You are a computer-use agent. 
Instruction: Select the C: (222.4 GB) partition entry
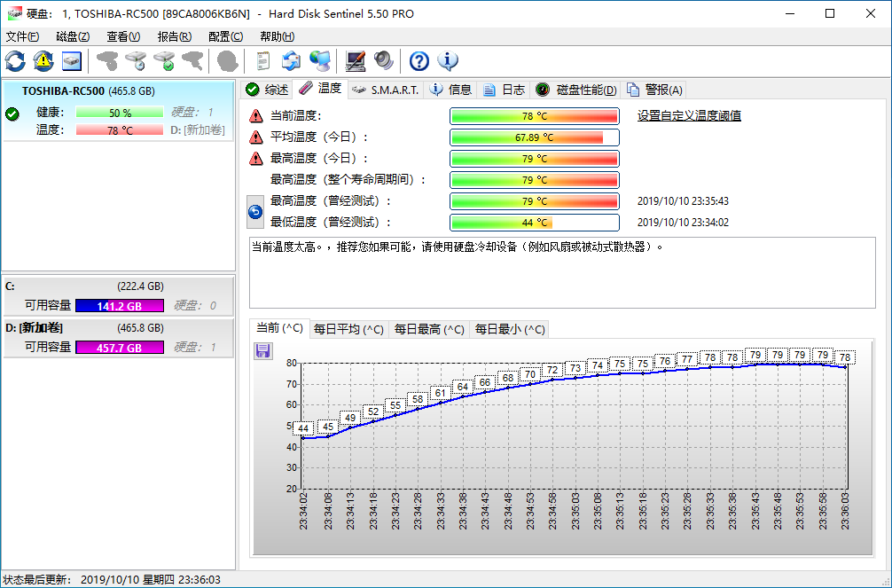[x=118, y=296]
